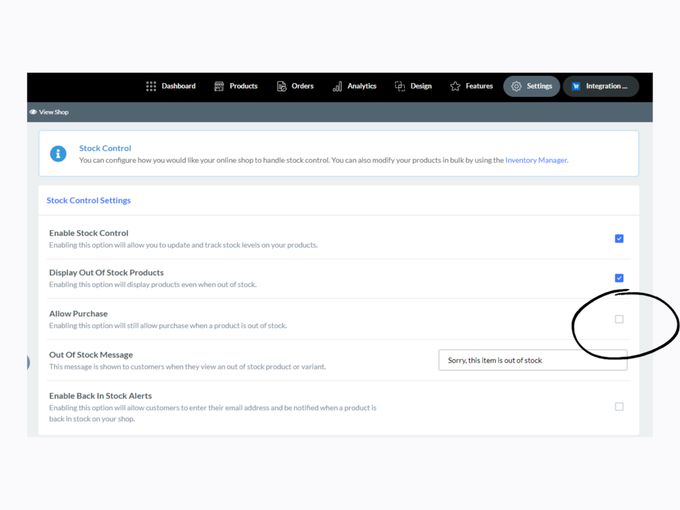Screen dimensions: 680x510
Task: Open the Integration menu item
Action: [600, 86]
